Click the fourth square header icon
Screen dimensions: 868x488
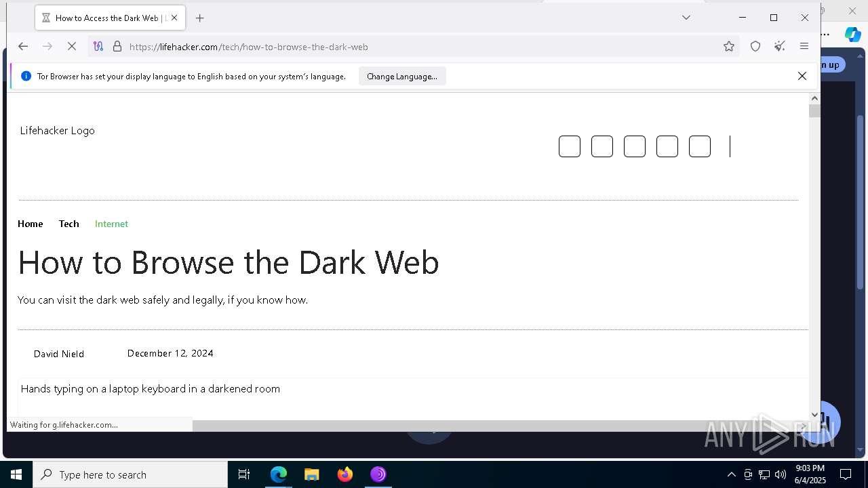[x=667, y=146]
